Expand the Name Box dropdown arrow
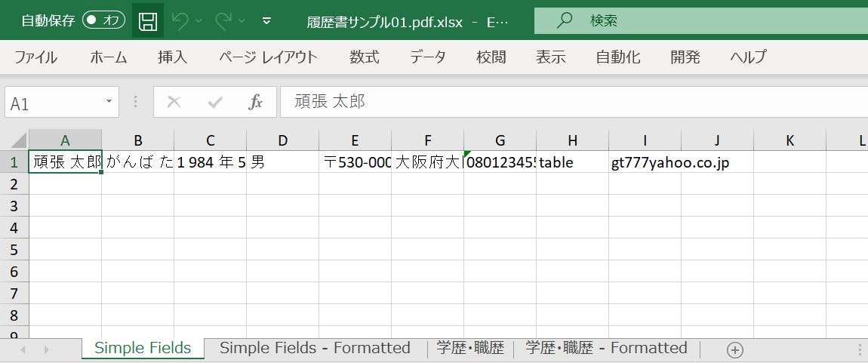The image size is (868, 363). 109,102
